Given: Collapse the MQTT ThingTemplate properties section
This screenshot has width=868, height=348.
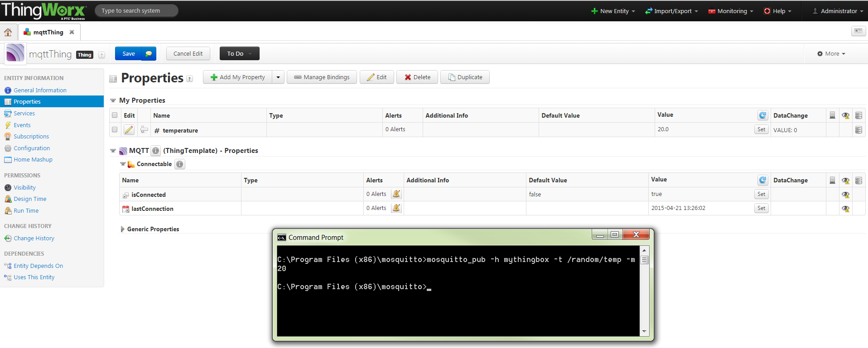Looking at the screenshot, I should click(113, 151).
